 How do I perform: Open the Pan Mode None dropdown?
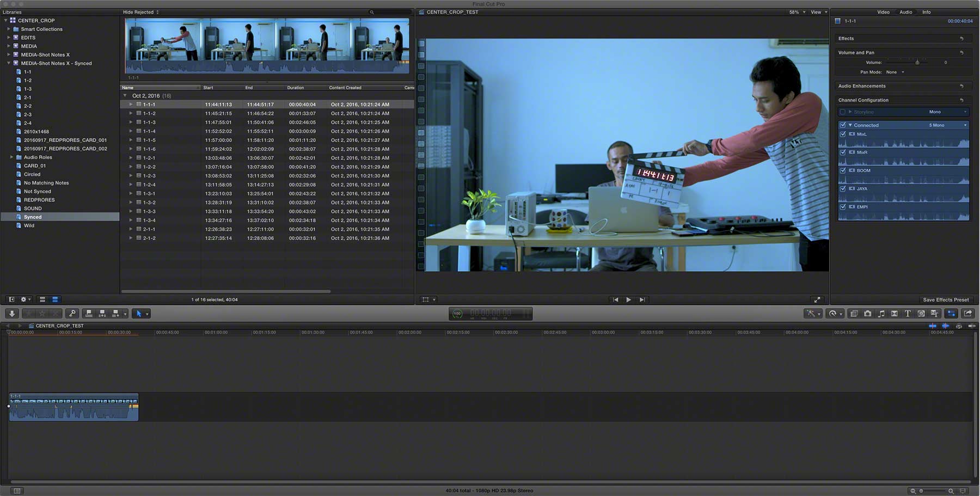click(895, 72)
